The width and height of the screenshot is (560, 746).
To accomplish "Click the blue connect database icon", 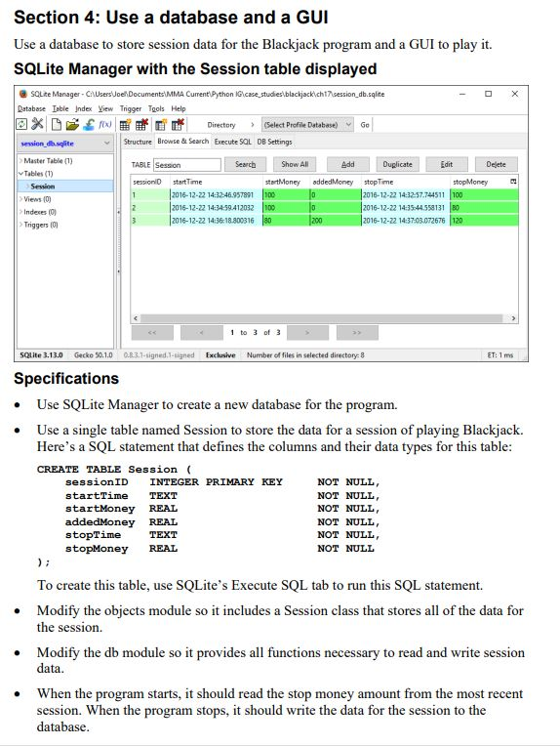I will [89, 125].
